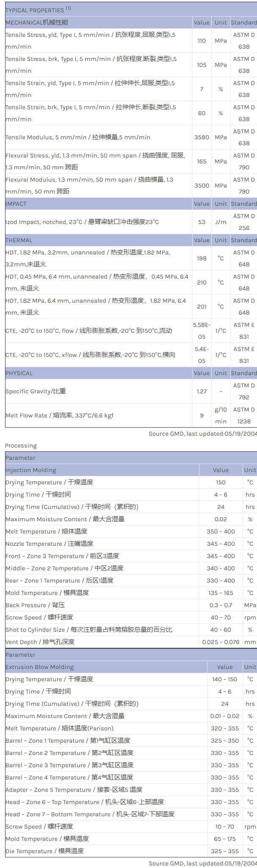Select the Izod Impact notched row label
The height and width of the screenshot is (868, 257).
(x=82, y=222)
